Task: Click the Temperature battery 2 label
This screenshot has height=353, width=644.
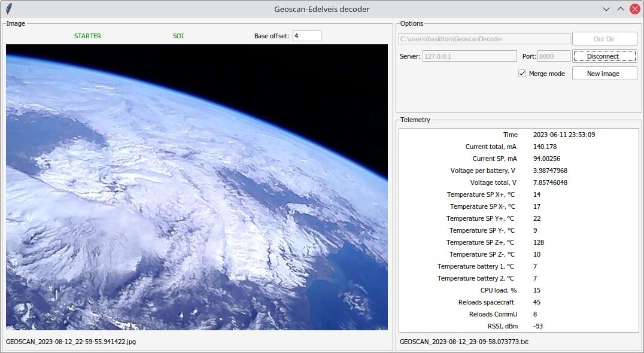Action: (476, 278)
